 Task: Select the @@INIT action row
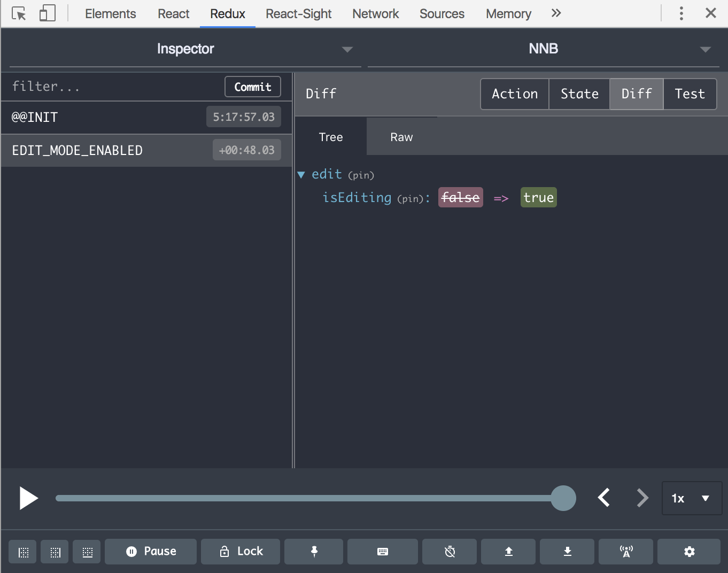[x=146, y=117]
